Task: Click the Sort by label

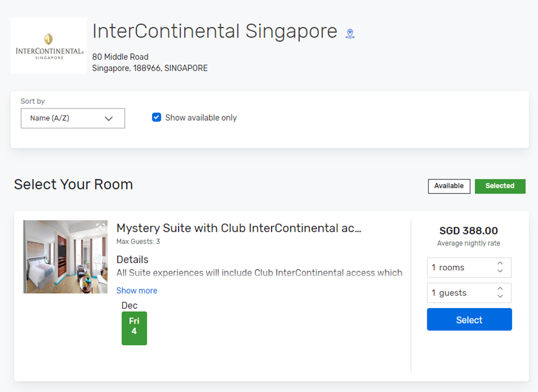Action: point(33,101)
